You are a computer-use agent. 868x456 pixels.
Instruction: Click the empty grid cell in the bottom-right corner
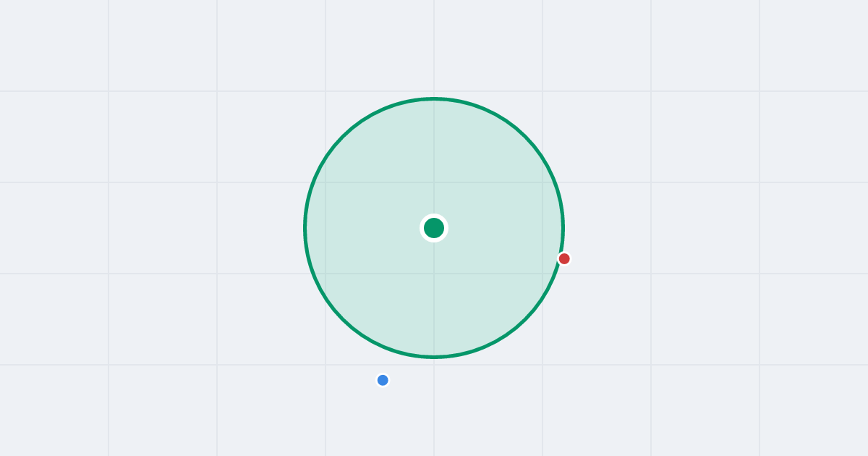tap(814, 410)
